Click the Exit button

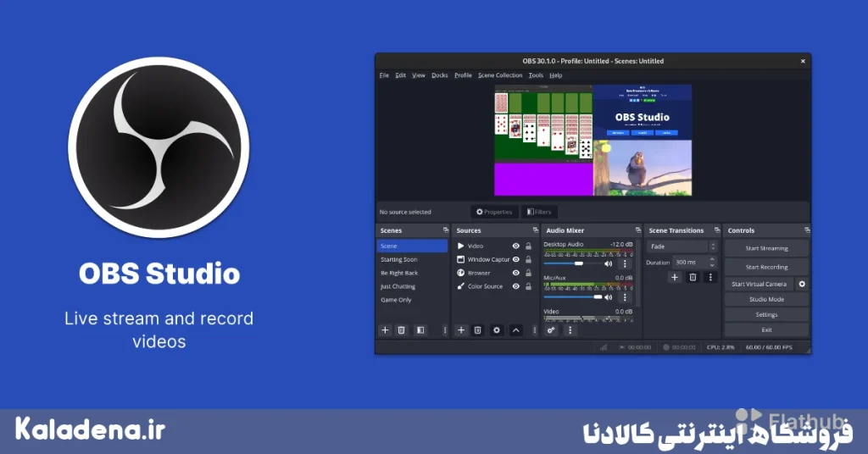(766, 329)
